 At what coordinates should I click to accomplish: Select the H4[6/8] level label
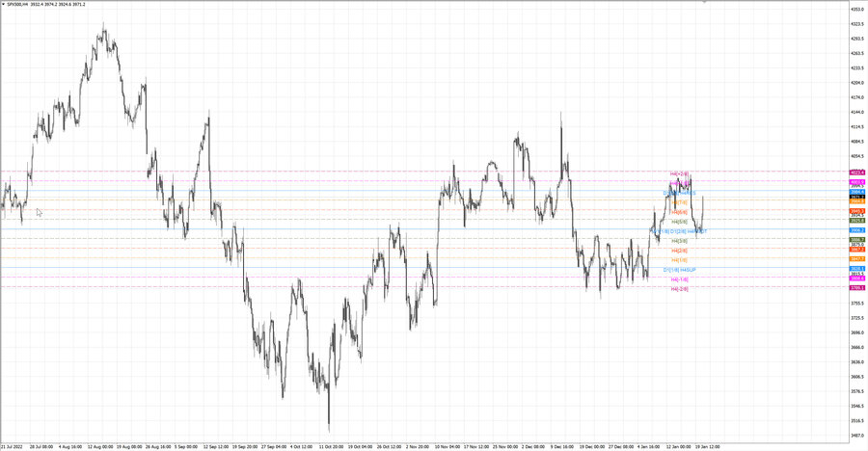coord(680,212)
